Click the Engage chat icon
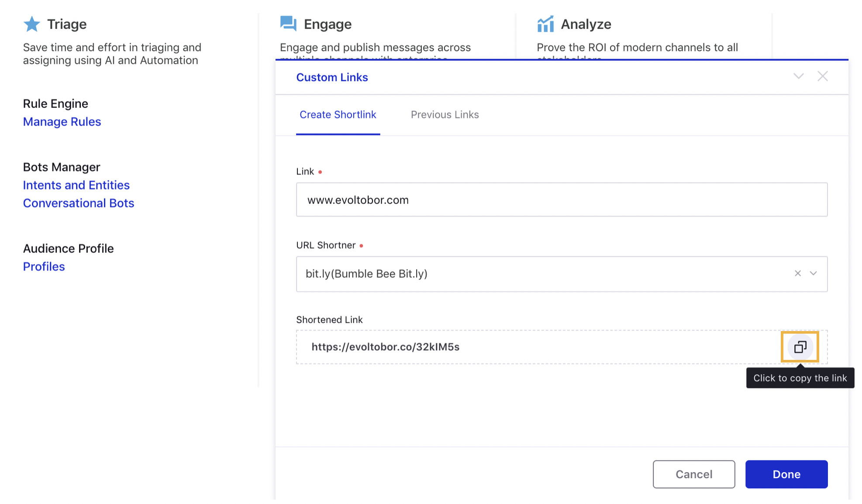 click(289, 24)
